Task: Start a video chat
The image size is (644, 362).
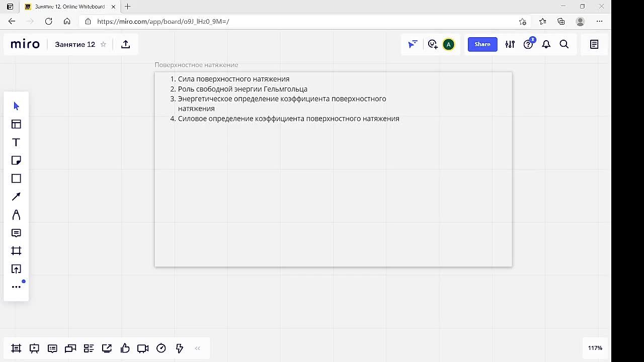Action: pyautogui.click(x=143, y=348)
